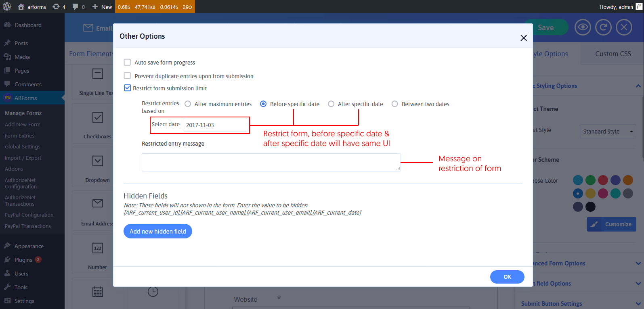Select the Dropdown form element icon

click(98, 161)
